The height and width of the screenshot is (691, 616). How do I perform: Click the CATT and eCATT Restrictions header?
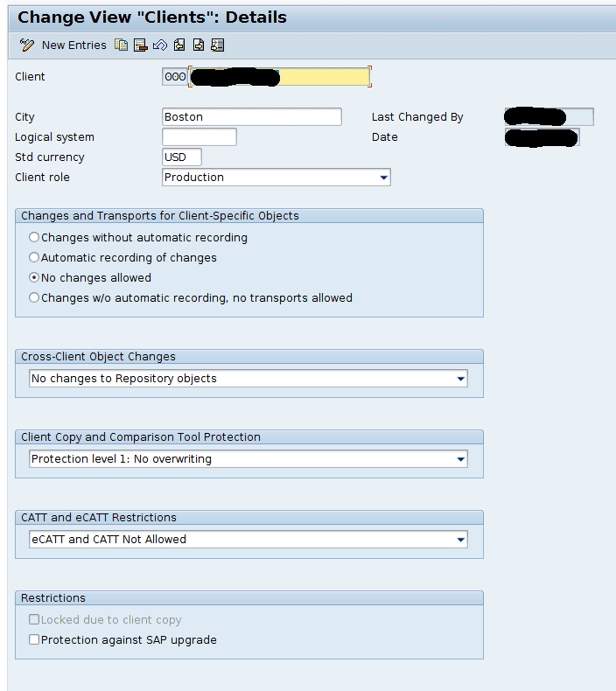[249, 517]
